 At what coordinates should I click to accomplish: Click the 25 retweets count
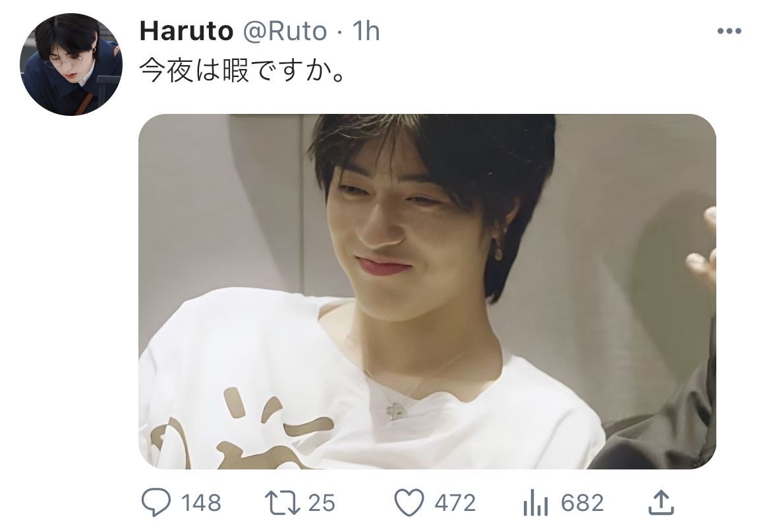[322, 503]
